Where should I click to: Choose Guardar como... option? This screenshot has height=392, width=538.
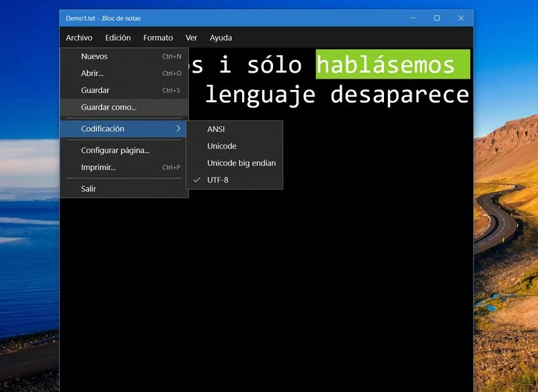[108, 107]
